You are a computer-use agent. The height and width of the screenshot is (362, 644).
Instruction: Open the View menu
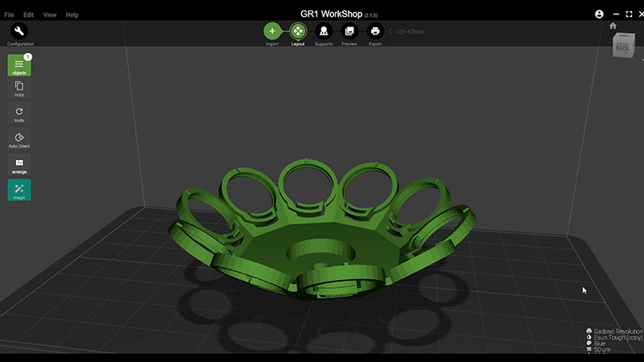[50, 14]
